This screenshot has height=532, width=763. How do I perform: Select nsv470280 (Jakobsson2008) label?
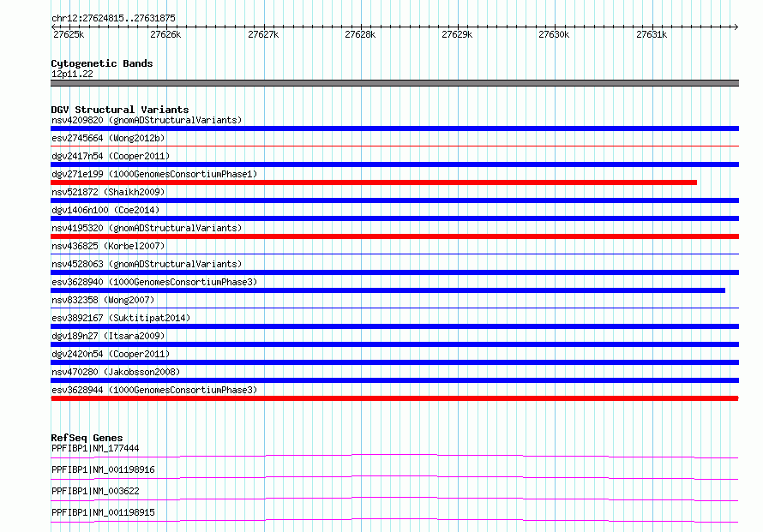pyautogui.click(x=116, y=372)
